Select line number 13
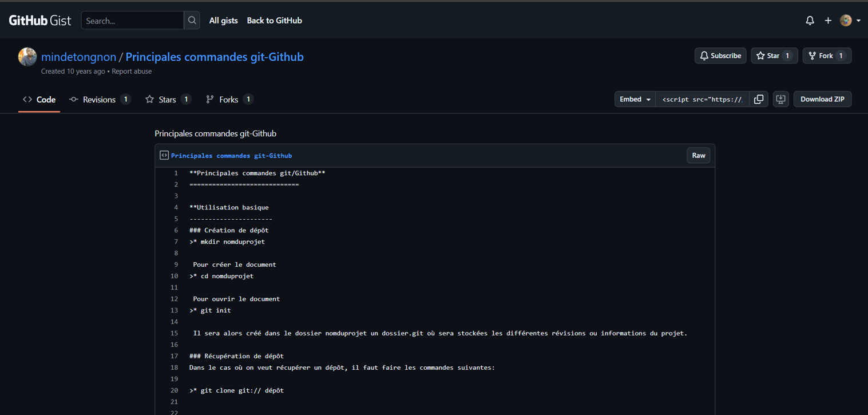 [x=175, y=310]
